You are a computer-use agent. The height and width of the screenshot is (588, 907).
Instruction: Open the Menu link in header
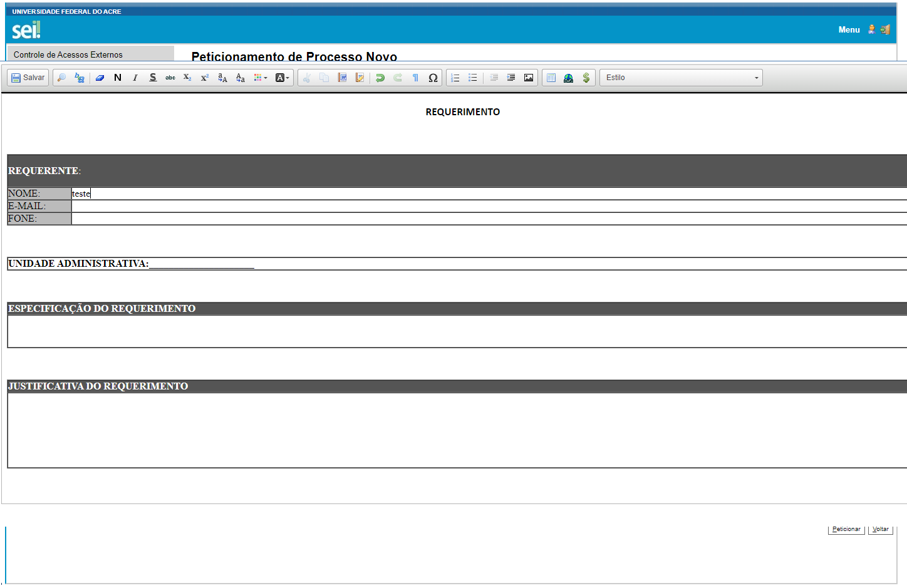click(x=849, y=29)
